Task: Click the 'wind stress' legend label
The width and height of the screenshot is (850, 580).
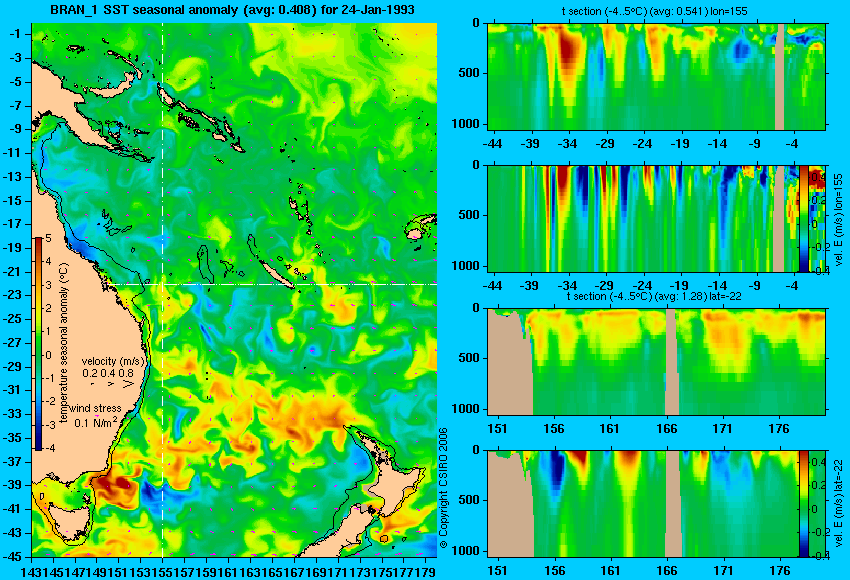Action: 95,409
